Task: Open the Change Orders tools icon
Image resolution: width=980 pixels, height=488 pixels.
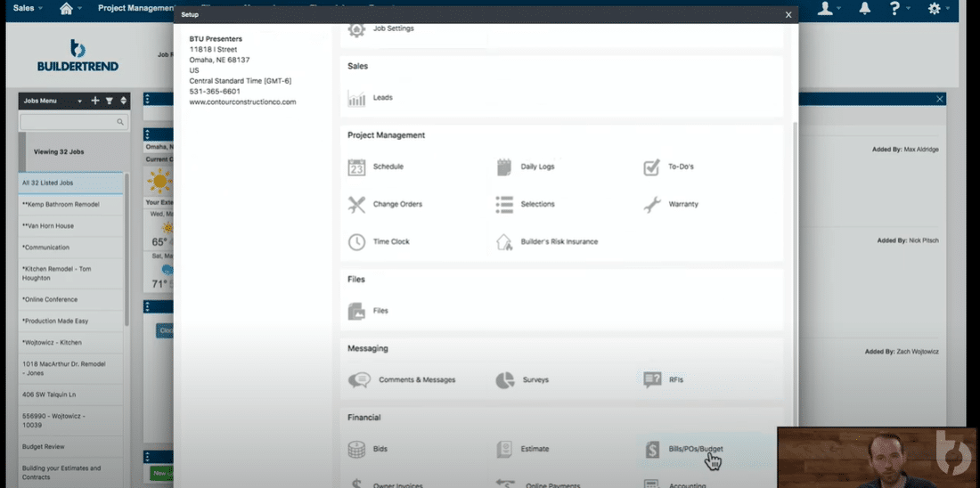Action: pyautogui.click(x=356, y=204)
